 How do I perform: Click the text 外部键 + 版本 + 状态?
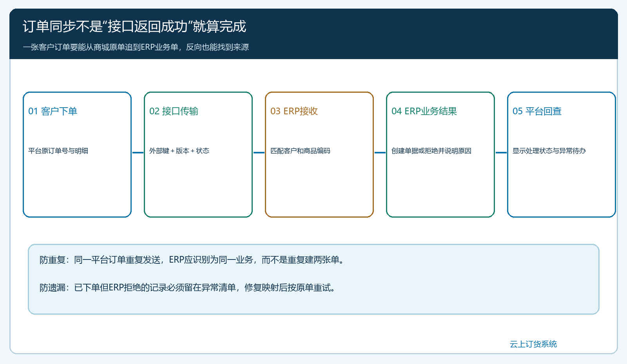(x=179, y=151)
